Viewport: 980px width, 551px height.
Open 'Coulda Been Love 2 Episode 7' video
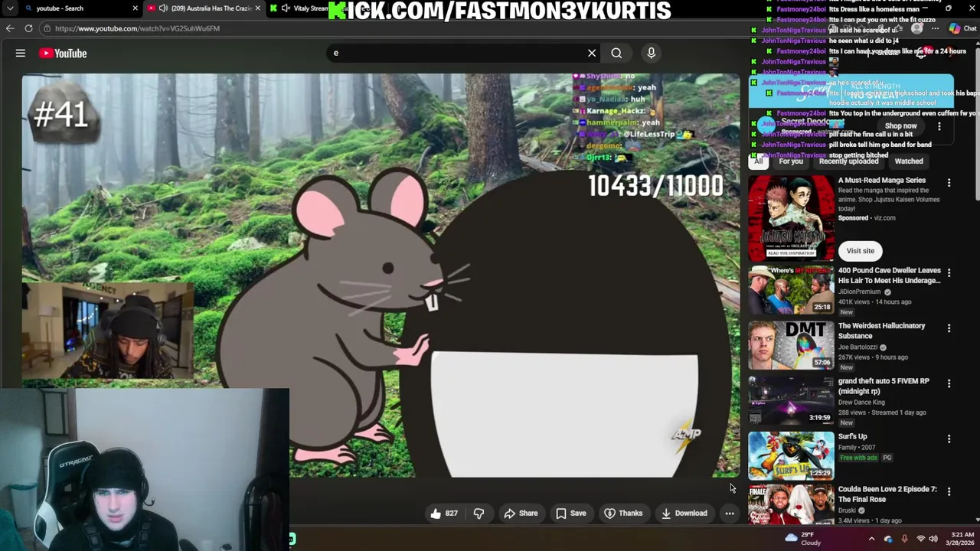(x=791, y=505)
